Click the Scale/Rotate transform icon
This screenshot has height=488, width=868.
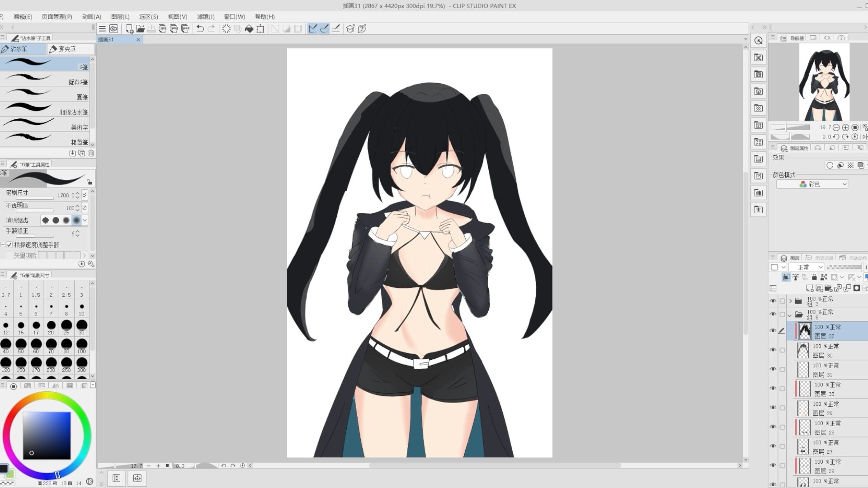260,29
